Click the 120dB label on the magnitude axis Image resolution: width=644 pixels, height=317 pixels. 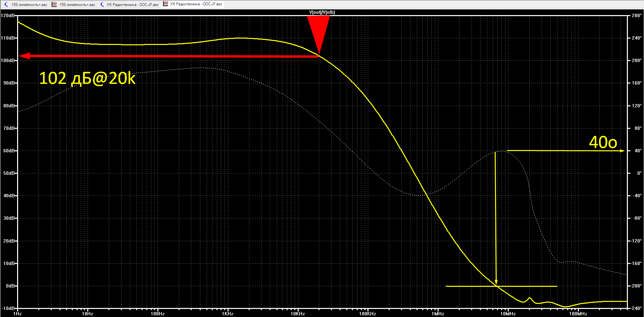(x=8, y=15)
